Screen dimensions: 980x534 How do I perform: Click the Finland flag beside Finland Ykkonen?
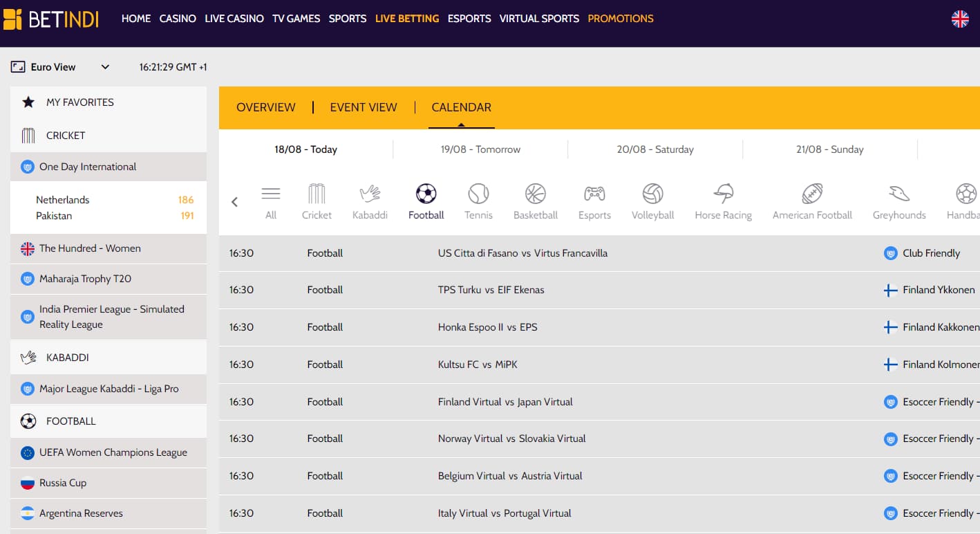(x=891, y=291)
